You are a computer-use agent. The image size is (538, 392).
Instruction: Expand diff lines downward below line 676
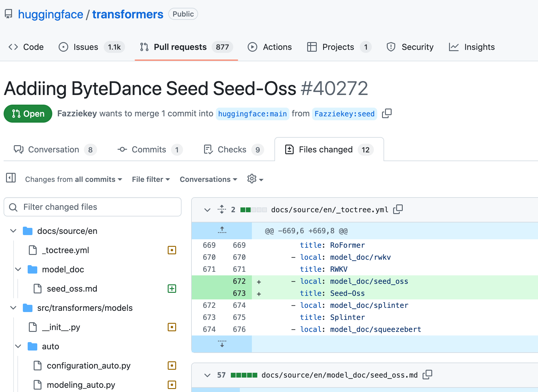click(x=222, y=344)
